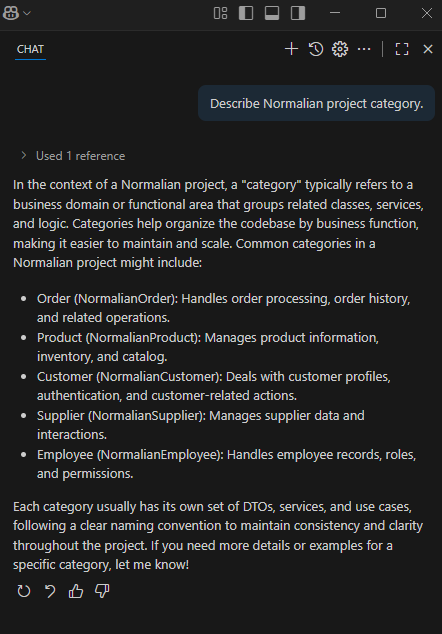Toggle the bottom panel visibility
This screenshot has width=442, height=634.
(272, 13)
